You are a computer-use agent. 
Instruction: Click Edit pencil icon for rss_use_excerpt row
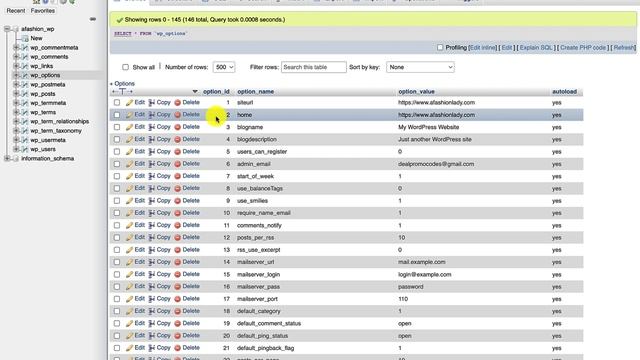coord(129,250)
